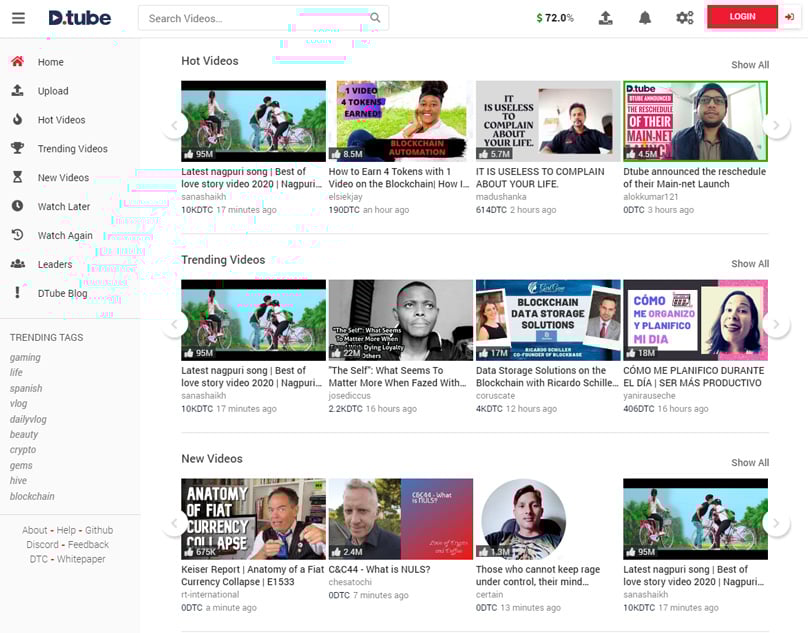Click the 675K thumbs-up badge on Keiser Report video
Screen dimensions: 808x633
(200, 552)
